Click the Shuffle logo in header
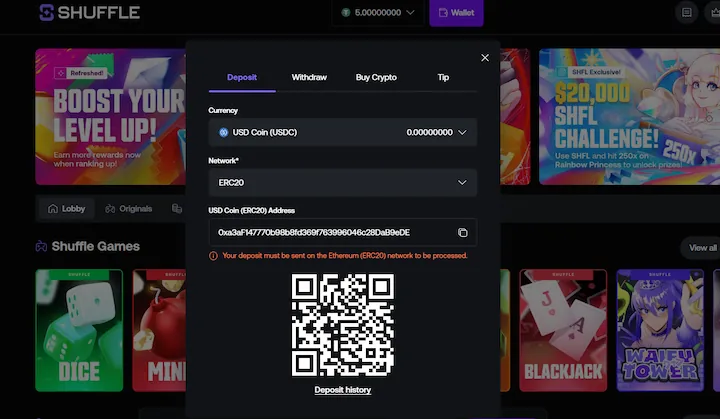 point(89,13)
